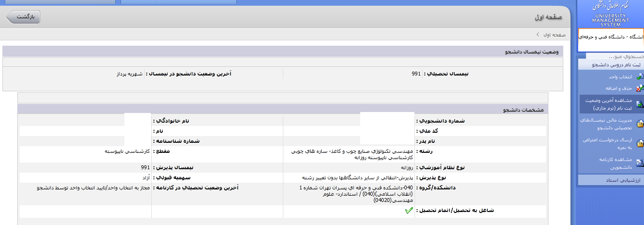Open حذف و اضافه menu link

point(619,88)
